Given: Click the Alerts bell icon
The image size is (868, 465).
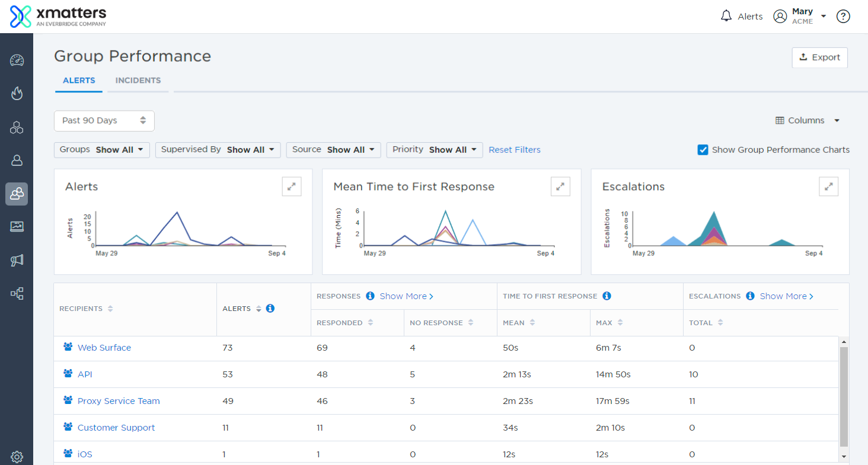Looking at the screenshot, I should 726,16.
